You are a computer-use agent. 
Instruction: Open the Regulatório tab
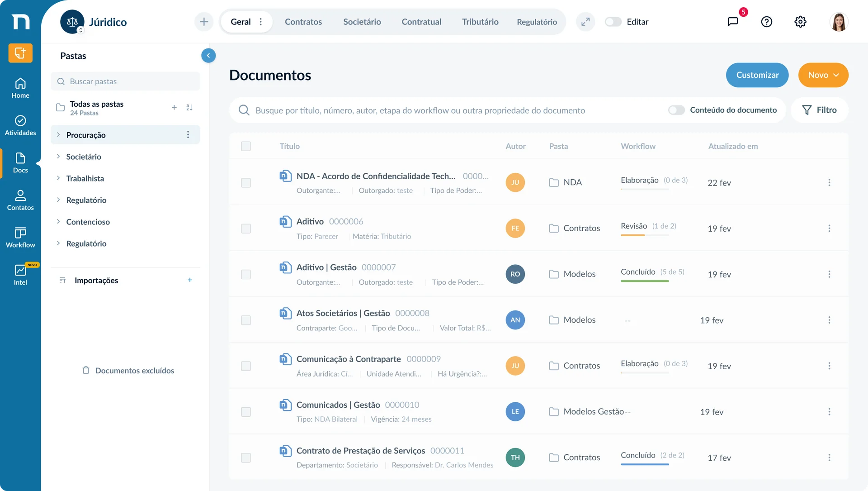(x=537, y=22)
